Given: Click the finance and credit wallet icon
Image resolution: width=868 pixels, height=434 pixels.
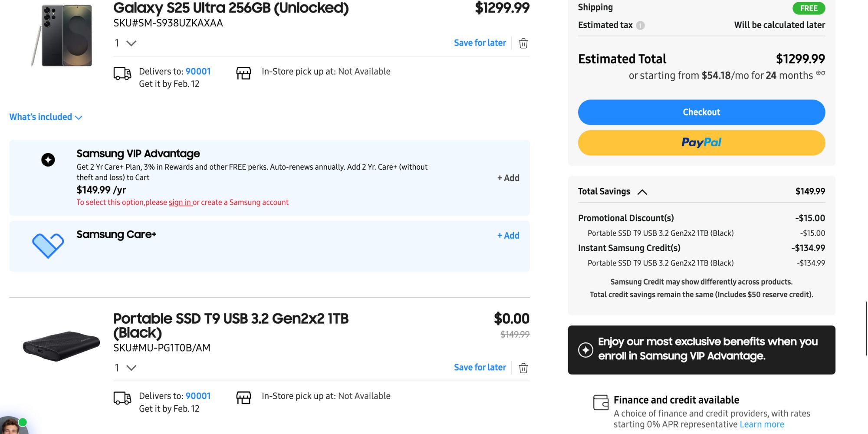Looking at the screenshot, I should 601,402.
